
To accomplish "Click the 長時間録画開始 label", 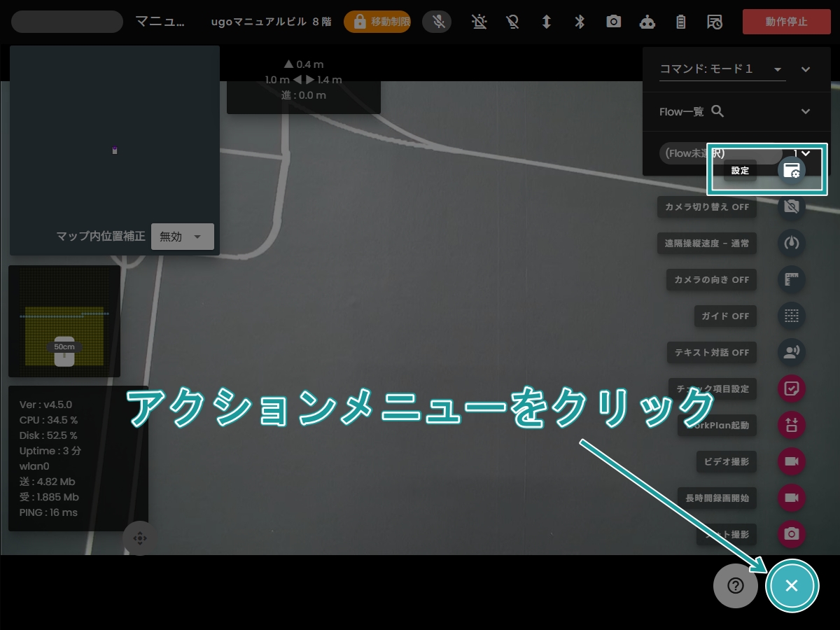I will point(717,498).
